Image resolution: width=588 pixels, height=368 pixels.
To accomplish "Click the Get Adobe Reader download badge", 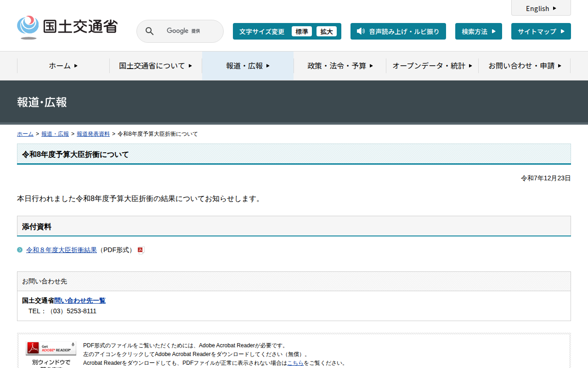I will [51, 349].
